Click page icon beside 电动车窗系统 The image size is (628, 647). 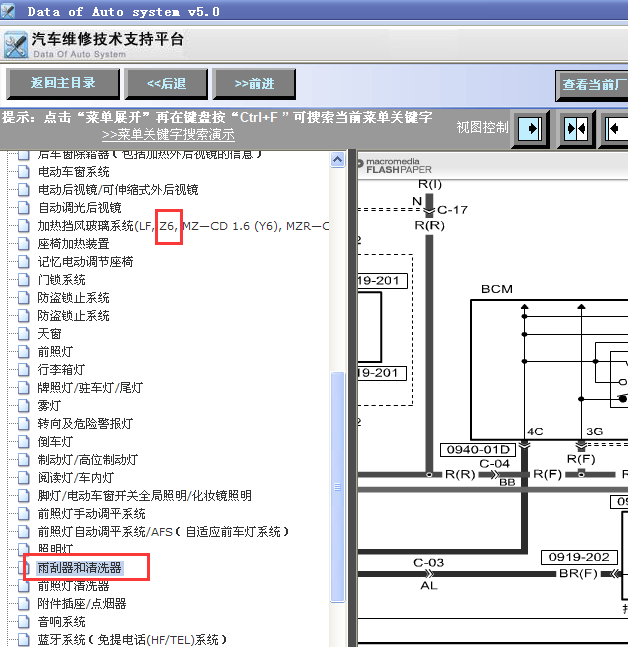tap(24, 172)
